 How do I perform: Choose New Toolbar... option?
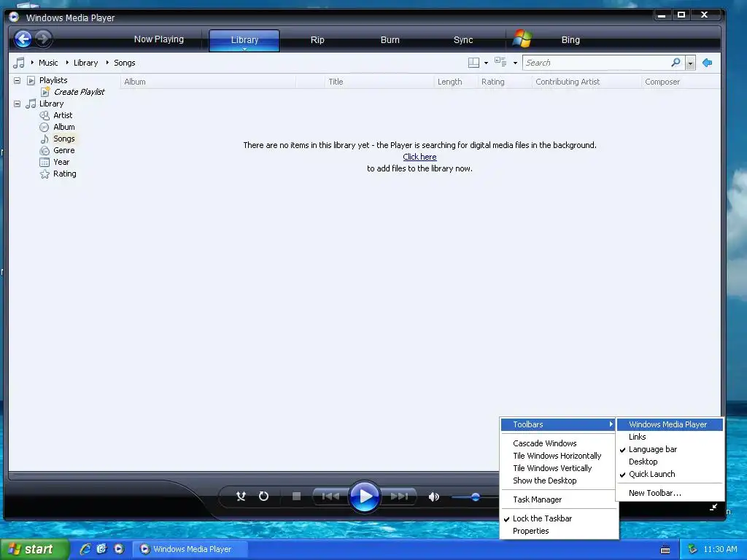click(670, 493)
